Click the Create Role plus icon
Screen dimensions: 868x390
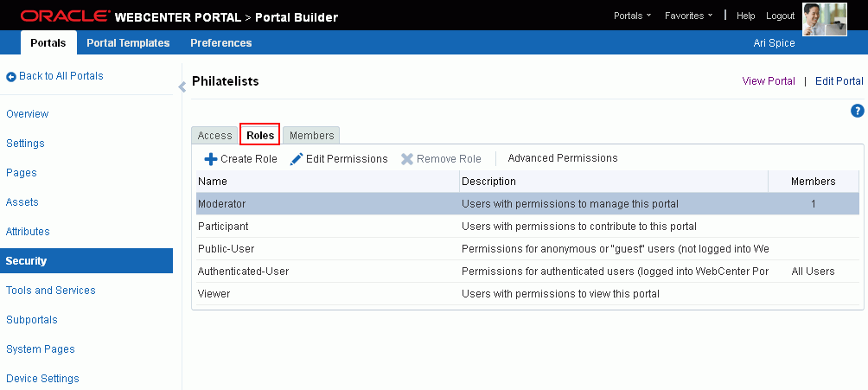(211, 159)
